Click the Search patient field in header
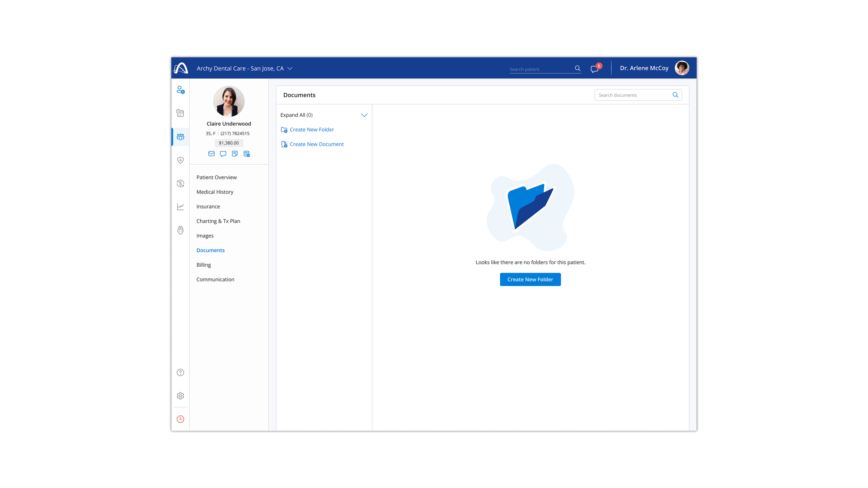The image size is (868, 488). tap(540, 69)
